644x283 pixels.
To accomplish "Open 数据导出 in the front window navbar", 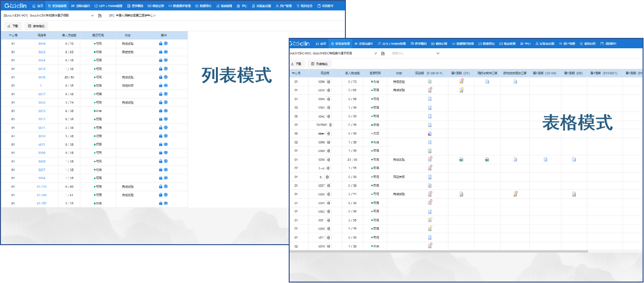I will pyautogui.click(x=487, y=44).
